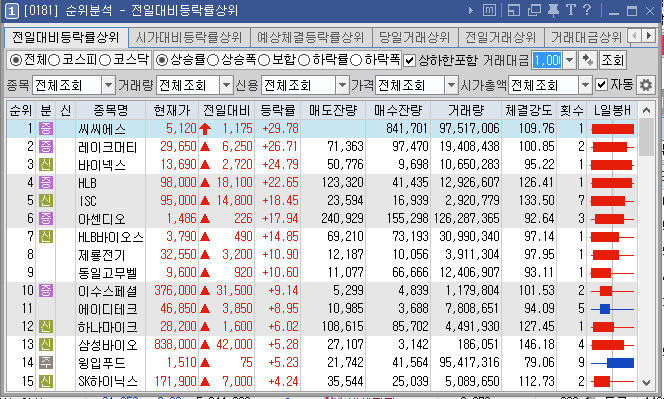
Task: Click the 주 badge in 윙입푸드 row
Action: [x=46, y=363]
